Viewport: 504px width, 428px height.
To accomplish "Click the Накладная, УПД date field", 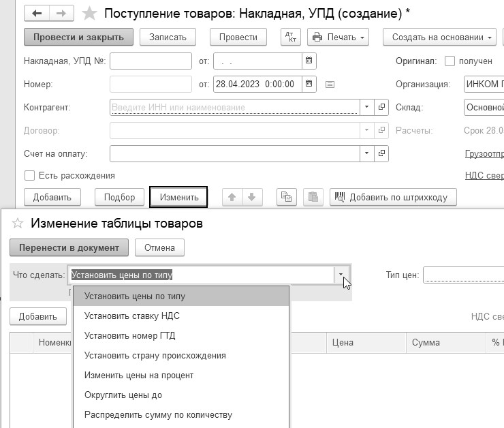I will (x=257, y=61).
